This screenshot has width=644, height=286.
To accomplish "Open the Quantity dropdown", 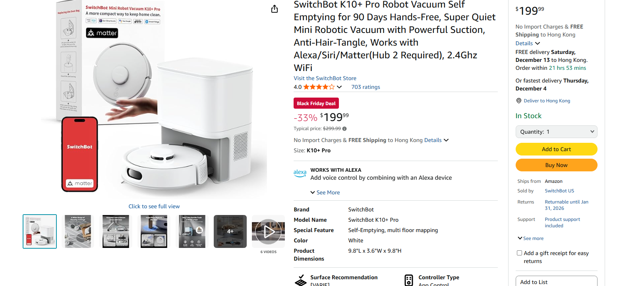I will point(556,131).
